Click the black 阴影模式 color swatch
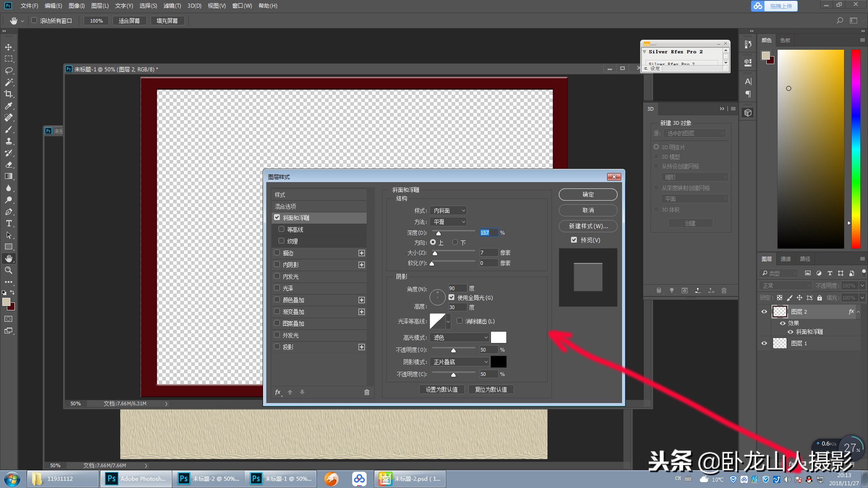The image size is (868, 488). pos(499,361)
